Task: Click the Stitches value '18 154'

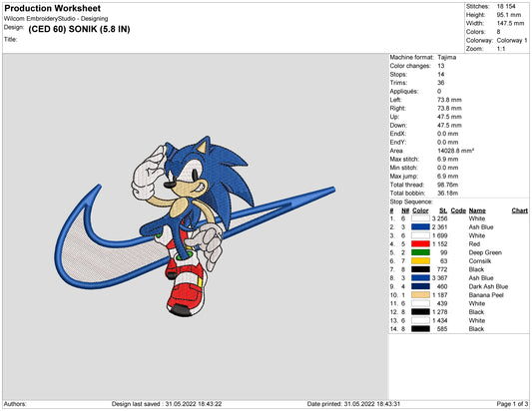Action: pyautogui.click(x=506, y=6)
